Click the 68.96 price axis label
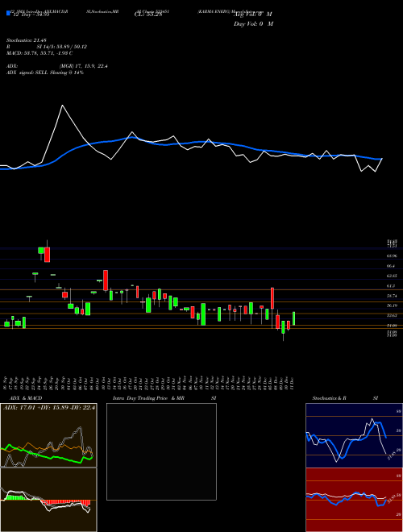The image size is (403, 532). (392, 256)
